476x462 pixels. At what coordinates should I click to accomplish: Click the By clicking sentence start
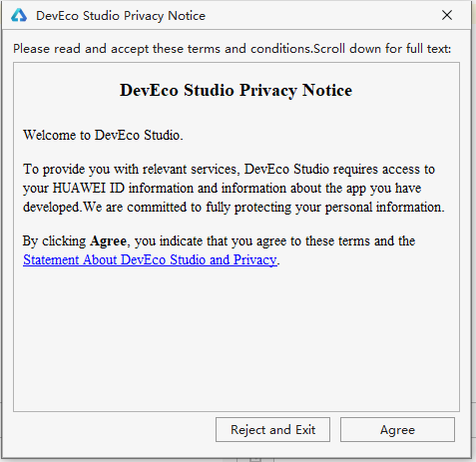[x=54, y=240]
